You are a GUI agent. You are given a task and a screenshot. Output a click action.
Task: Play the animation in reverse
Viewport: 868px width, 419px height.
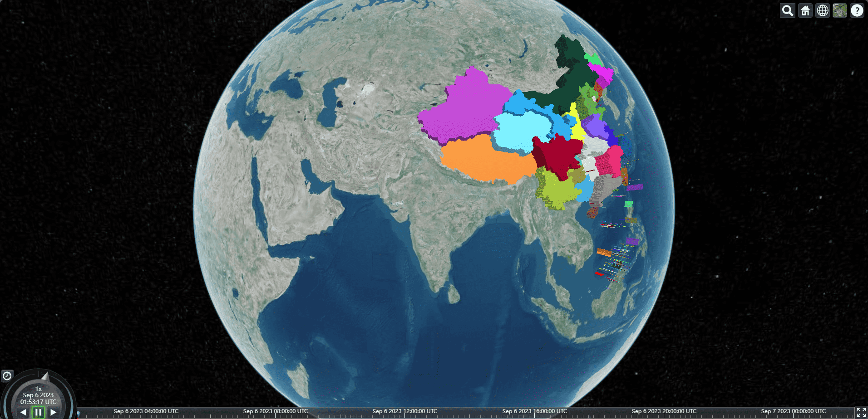[23, 412]
